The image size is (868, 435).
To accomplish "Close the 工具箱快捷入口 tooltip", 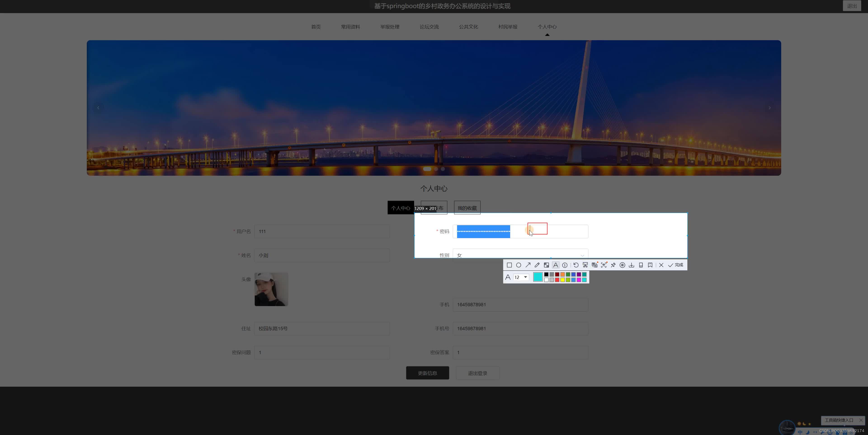I will [x=861, y=420].
